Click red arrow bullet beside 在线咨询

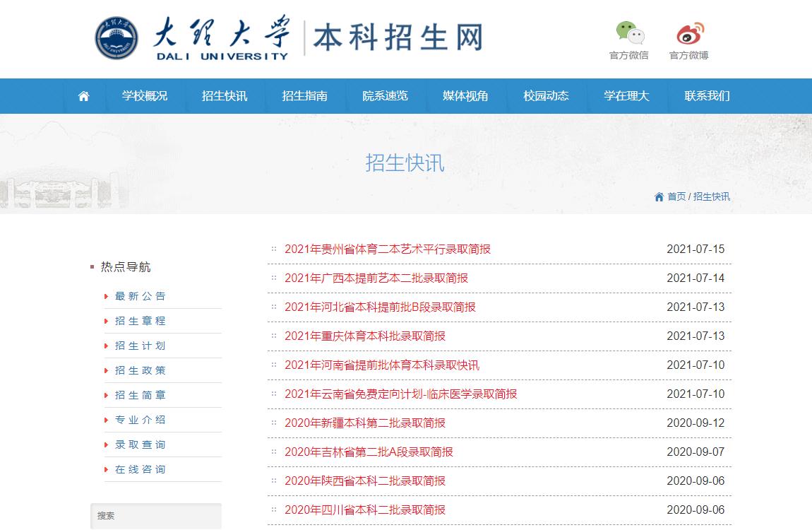[106, 470]
